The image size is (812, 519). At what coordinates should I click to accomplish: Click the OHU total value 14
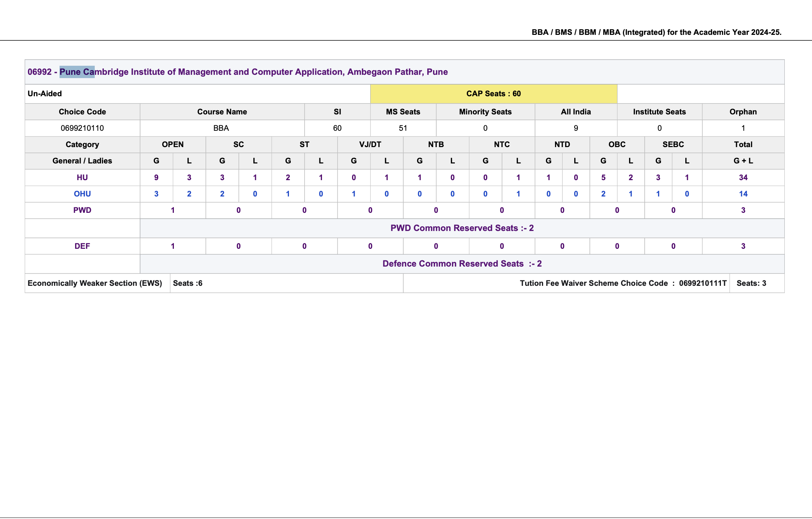click(x=743, y=194)
